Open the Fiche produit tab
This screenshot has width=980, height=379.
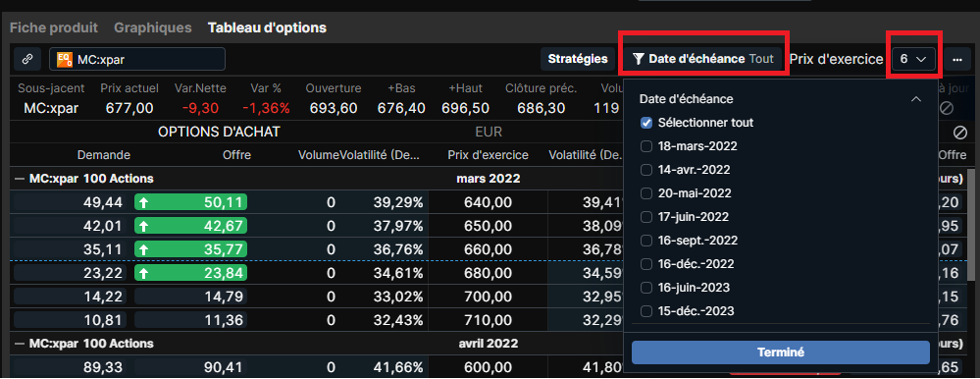tap(54, 27)
